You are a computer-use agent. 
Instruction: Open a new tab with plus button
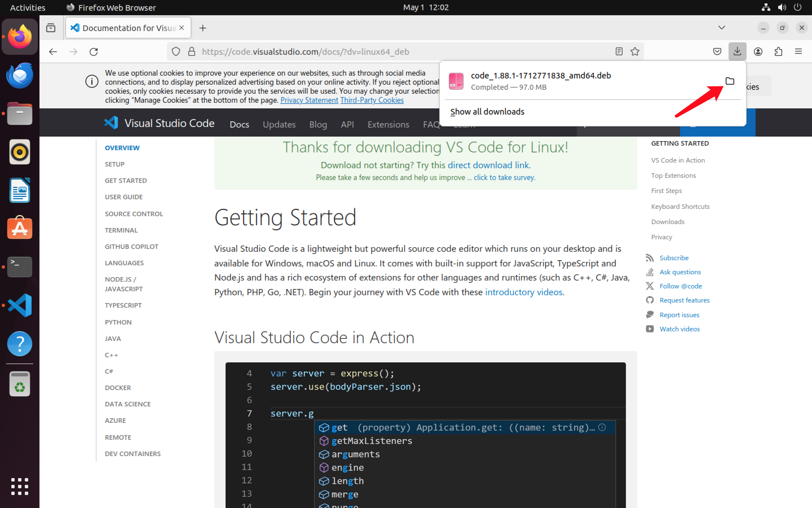pos(203,28)
